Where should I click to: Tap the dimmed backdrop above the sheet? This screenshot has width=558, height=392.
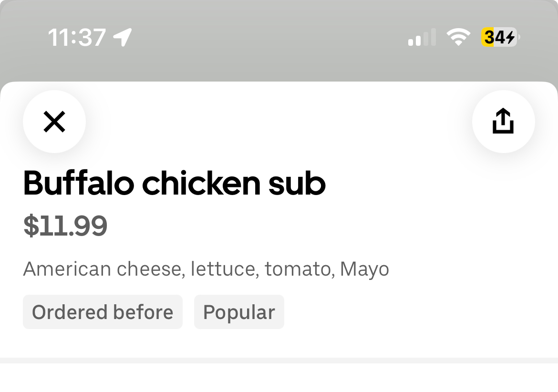[279, 62]
